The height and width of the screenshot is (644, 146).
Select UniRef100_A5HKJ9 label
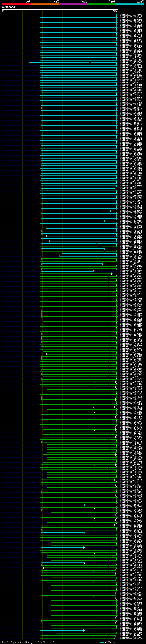coord(131,42)
